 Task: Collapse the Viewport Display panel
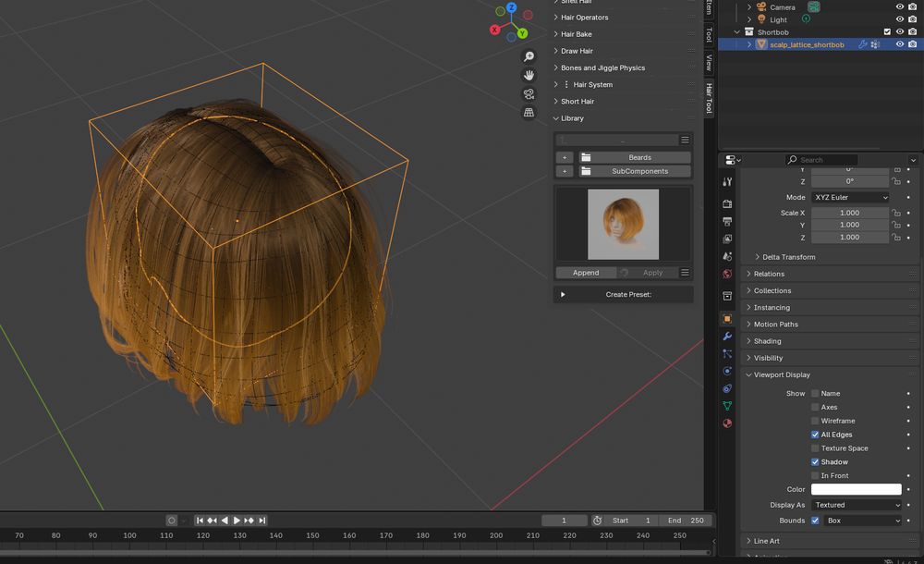coord(782,374)
